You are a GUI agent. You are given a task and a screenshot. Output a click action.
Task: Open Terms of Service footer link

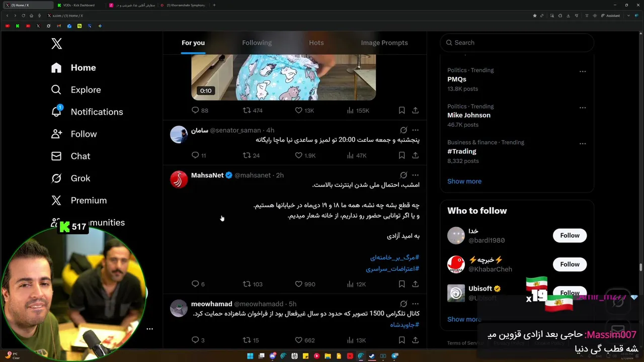point(465,343)
